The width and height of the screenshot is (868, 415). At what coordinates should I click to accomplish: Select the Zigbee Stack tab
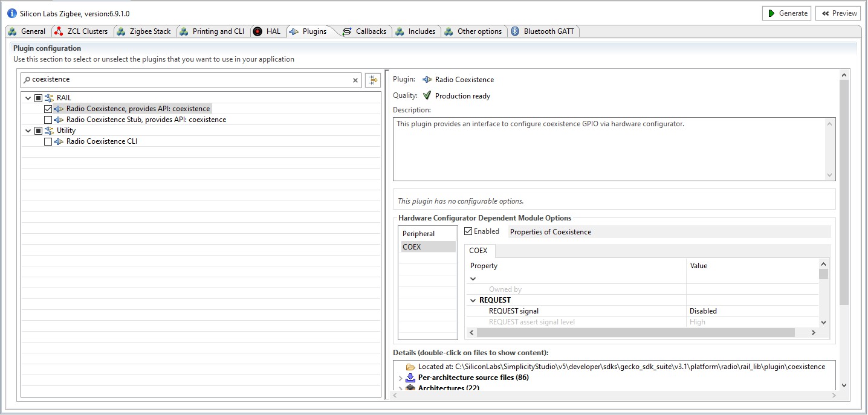click(x=144, y=31)
